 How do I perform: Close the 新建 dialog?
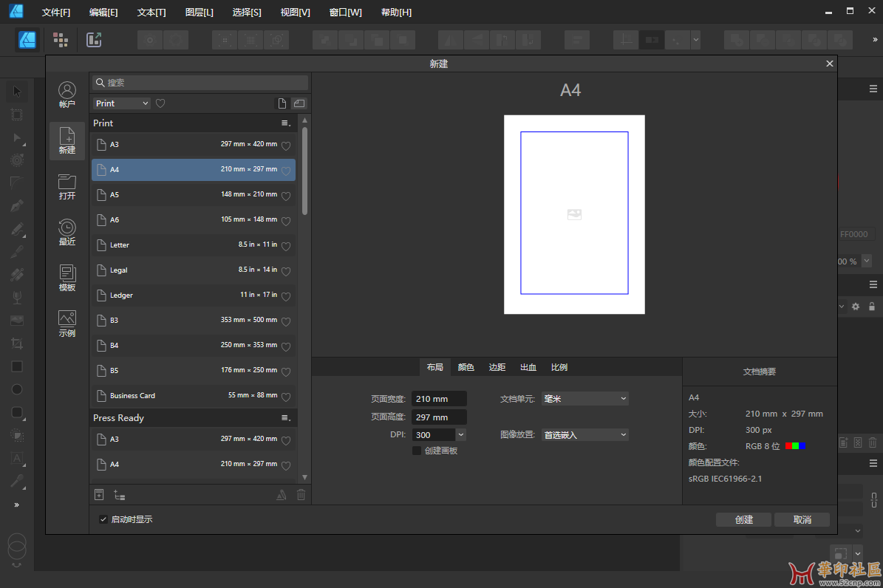tap(830, 64)
